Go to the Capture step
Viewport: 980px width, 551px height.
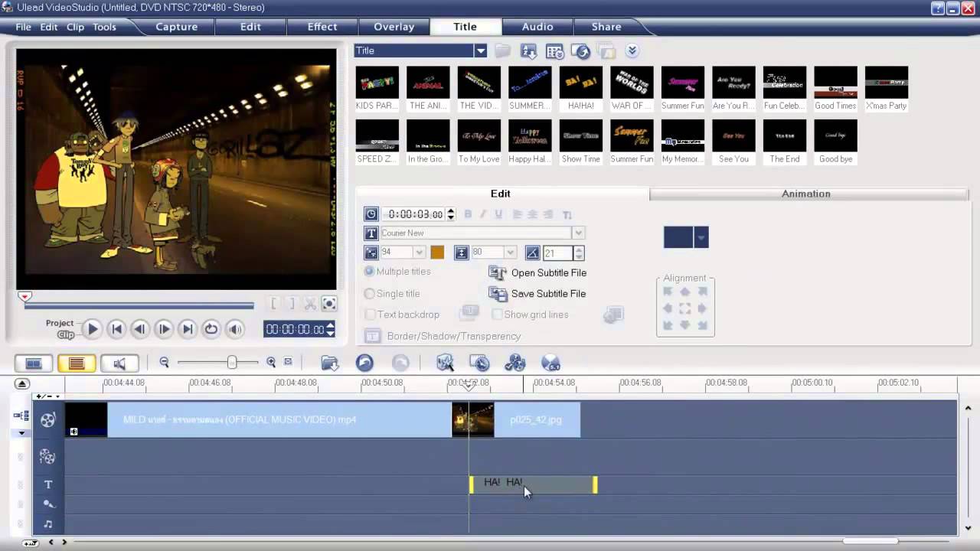tap(177, 26)
